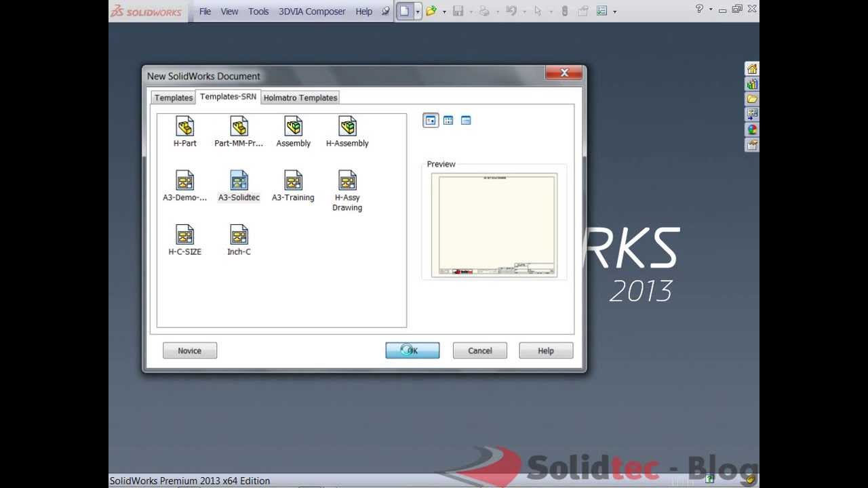Click the Help question mark icon
Viewport: 868px width, 488px height.
pyautogui.click(x=699, y=9)
